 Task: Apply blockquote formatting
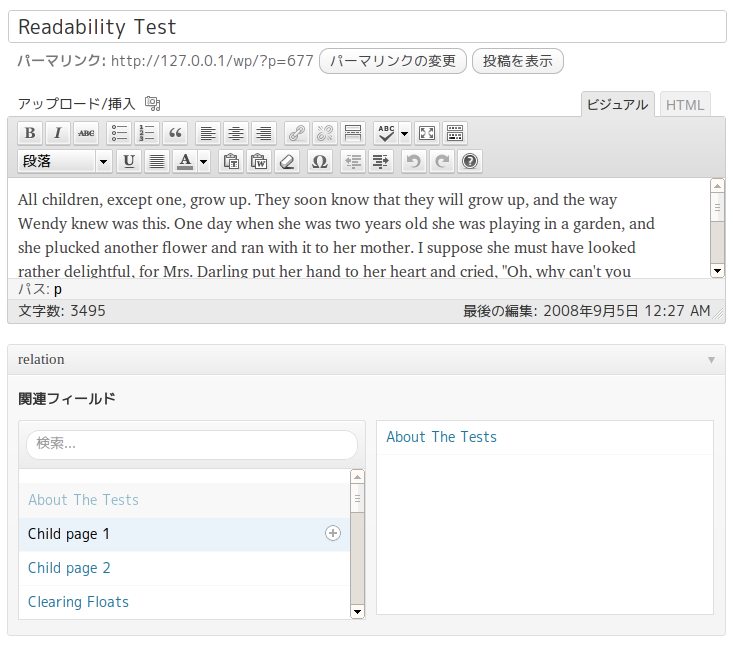[175, 133]
